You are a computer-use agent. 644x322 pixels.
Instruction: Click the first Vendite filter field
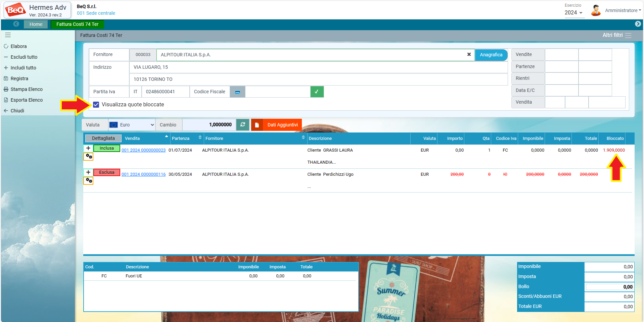[561, 55]
